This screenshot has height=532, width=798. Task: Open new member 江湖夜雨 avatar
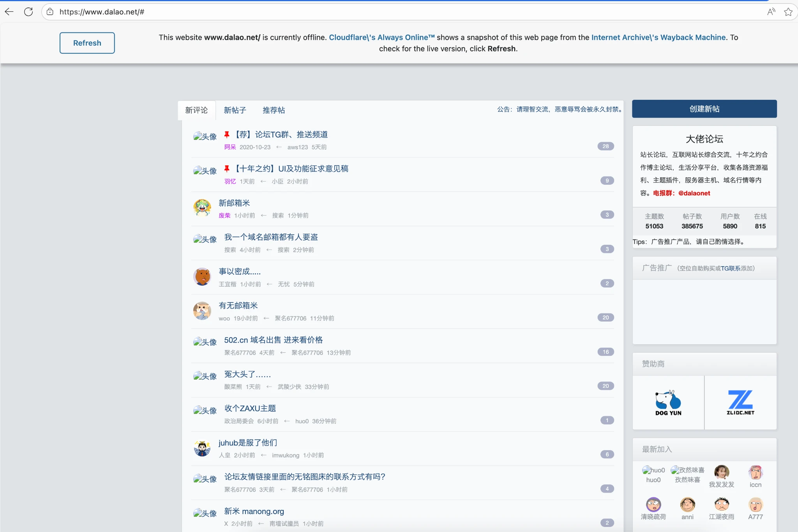722,504
